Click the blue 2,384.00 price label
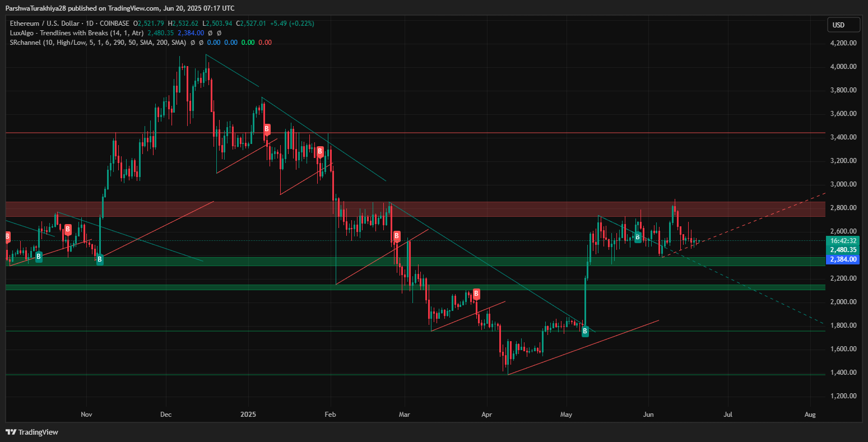The height and width of the screenshot is (442, 868). click(843, 259)
